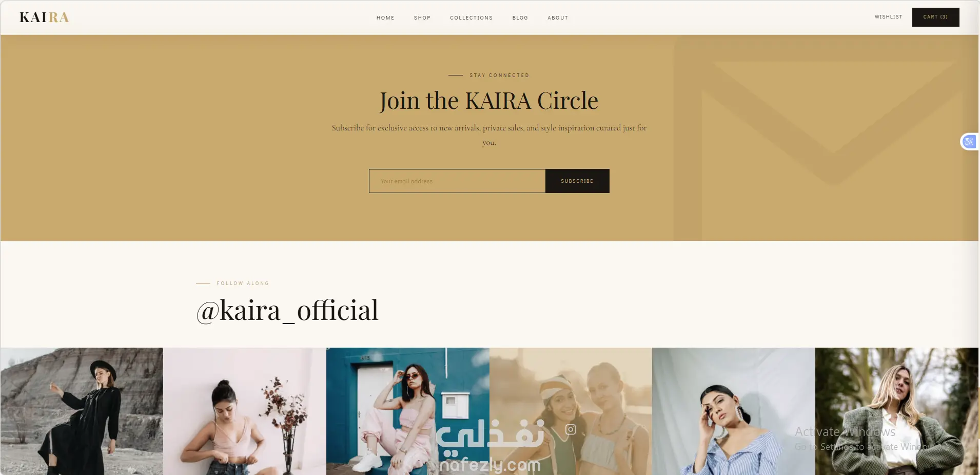Click the @kaira_official heading
This screenshot has height=475, width=980.
[287, 310]
